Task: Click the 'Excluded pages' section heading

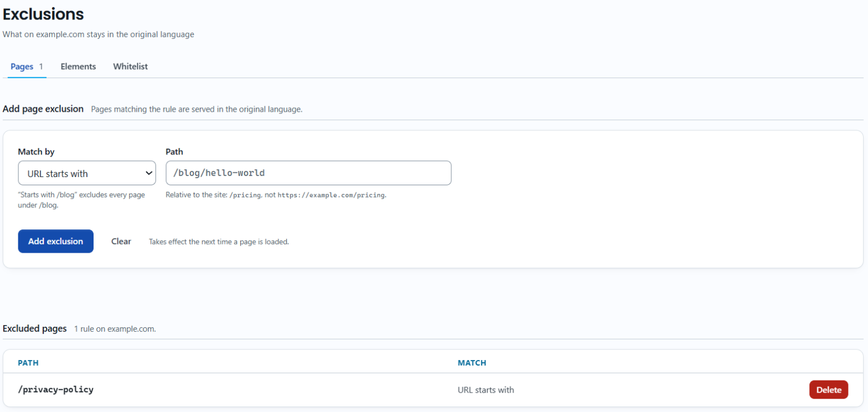Action: pos(35,328)
